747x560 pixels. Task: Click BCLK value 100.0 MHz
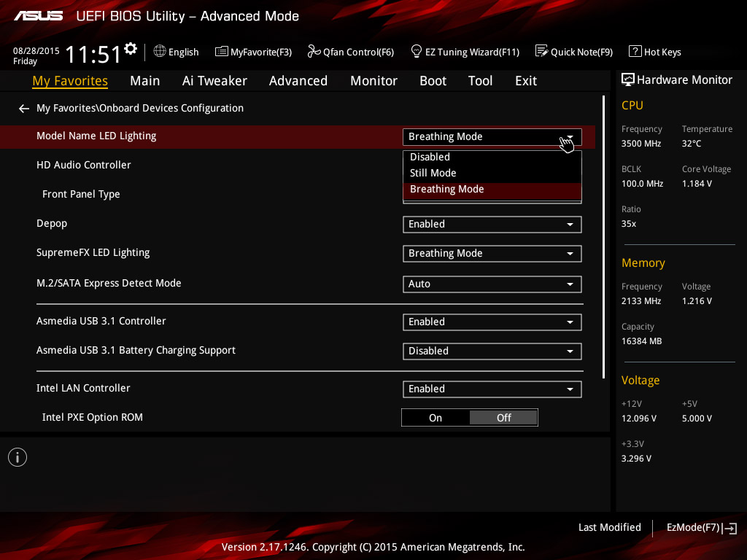point(642,184)
